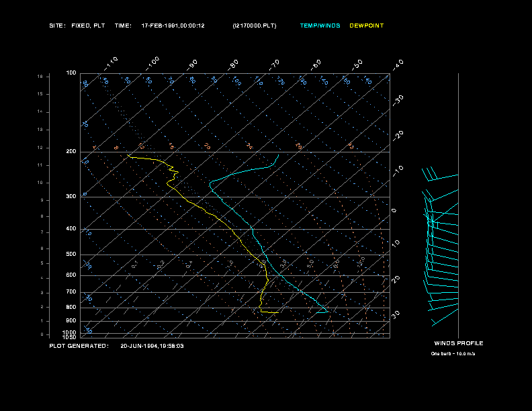The height and width of the screenshot is (411, 532).
Task: Click the 200 pressure level label
Action: coord(71,151)
